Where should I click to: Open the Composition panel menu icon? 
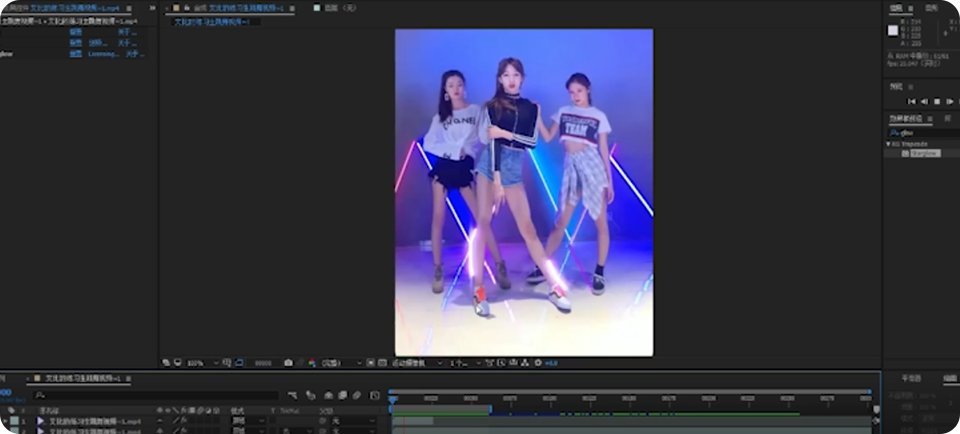point(290,9)
